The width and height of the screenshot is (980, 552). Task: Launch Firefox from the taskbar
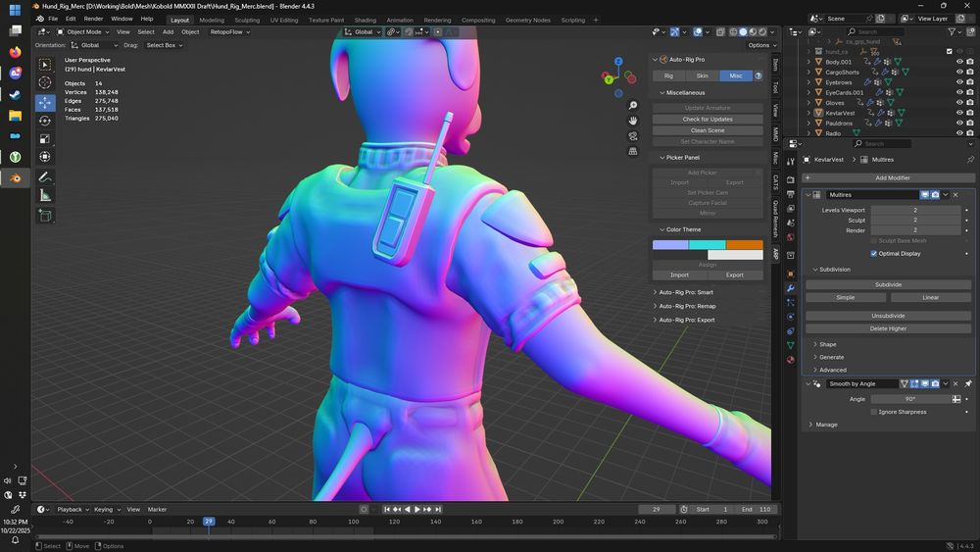tap(15, 52)
